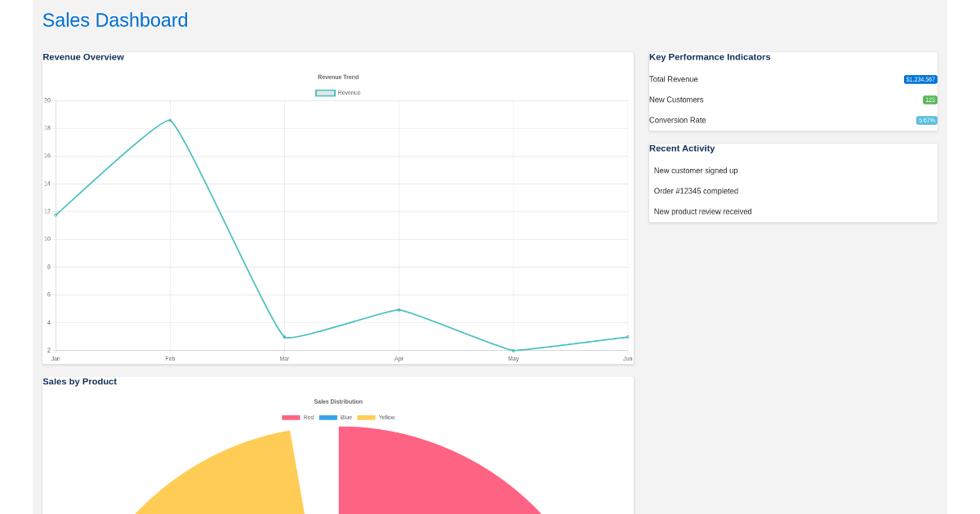Click the green 123 New Customers badge
This screenshot has height=514, width=980.
point(929,100)
